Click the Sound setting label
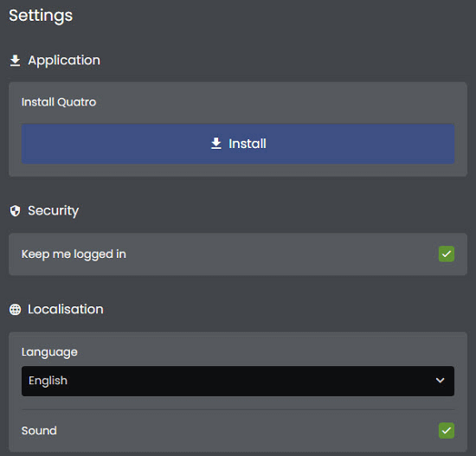The height and width of the screenshot is (456, 476). coord(39,431)
